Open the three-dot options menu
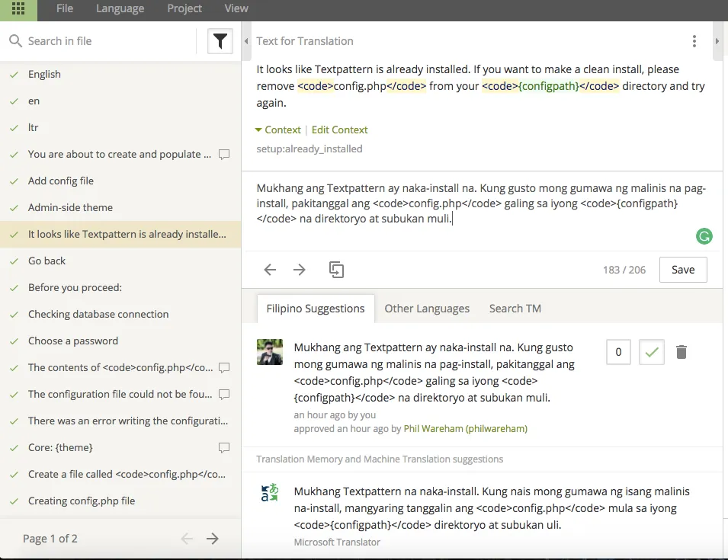728x560 pixels. click(694, 41)
